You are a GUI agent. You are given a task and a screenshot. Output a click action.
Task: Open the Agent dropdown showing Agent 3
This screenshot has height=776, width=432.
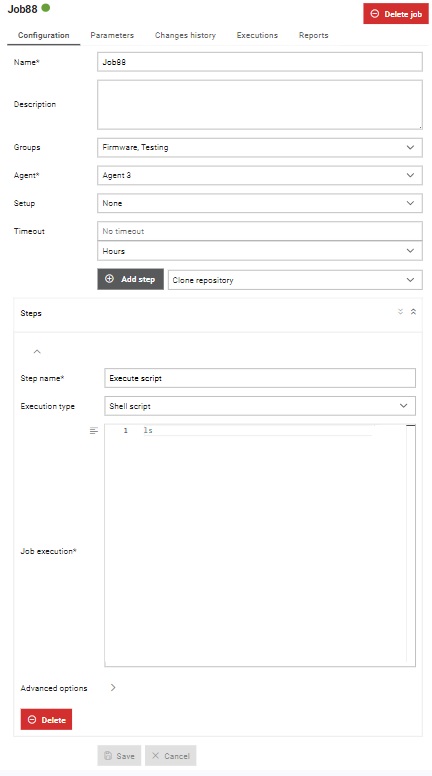[260, 175]
